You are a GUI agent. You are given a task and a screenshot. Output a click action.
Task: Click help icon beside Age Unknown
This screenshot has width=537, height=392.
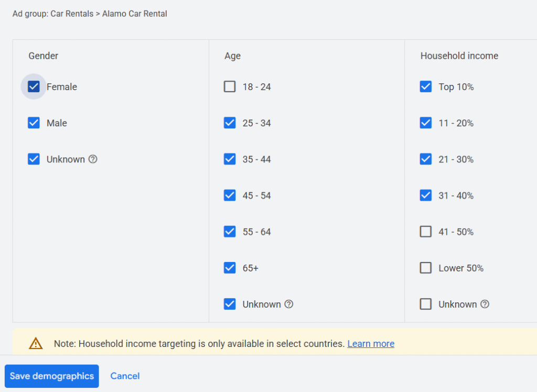[x=289, y=304]
